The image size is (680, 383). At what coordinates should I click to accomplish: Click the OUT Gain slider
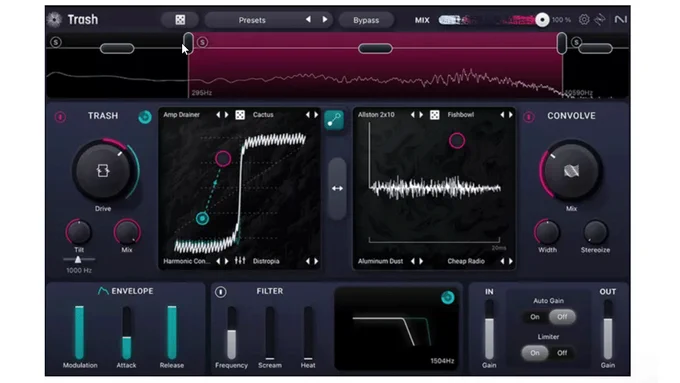coord(608,330)
